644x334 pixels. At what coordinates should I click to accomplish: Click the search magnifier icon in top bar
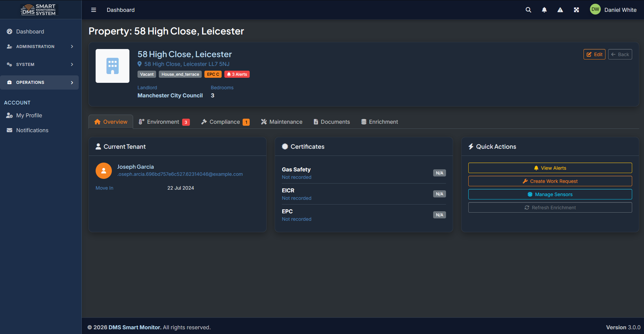pyautogui.click(x=528, y=10)
